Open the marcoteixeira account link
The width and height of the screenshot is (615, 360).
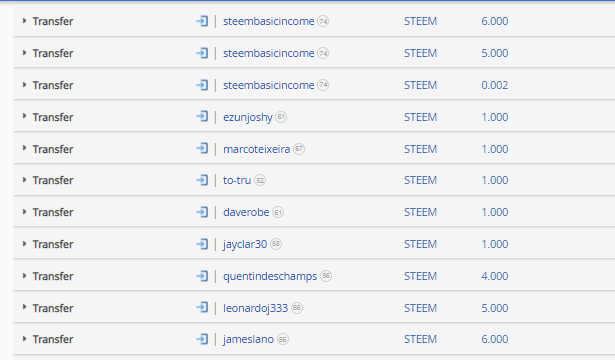pyautogui.click(x=257, y=149)
